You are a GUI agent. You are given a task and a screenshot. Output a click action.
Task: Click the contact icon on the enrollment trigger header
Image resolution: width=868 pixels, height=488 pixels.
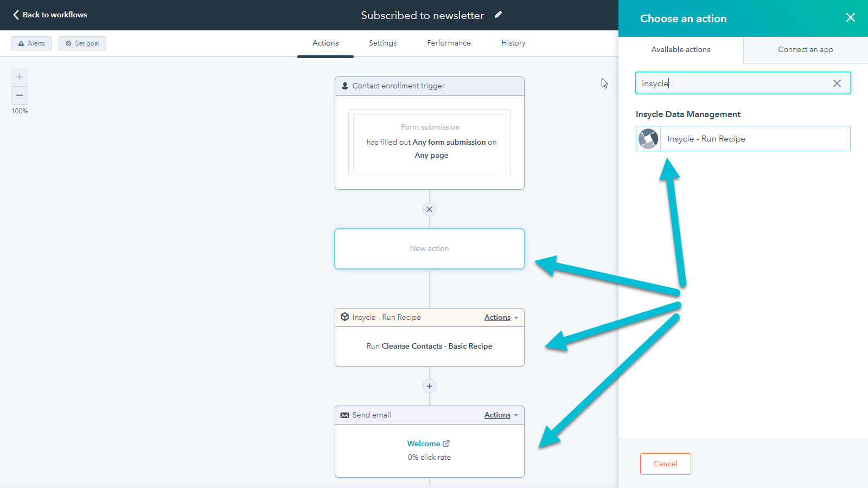(345, 86)
